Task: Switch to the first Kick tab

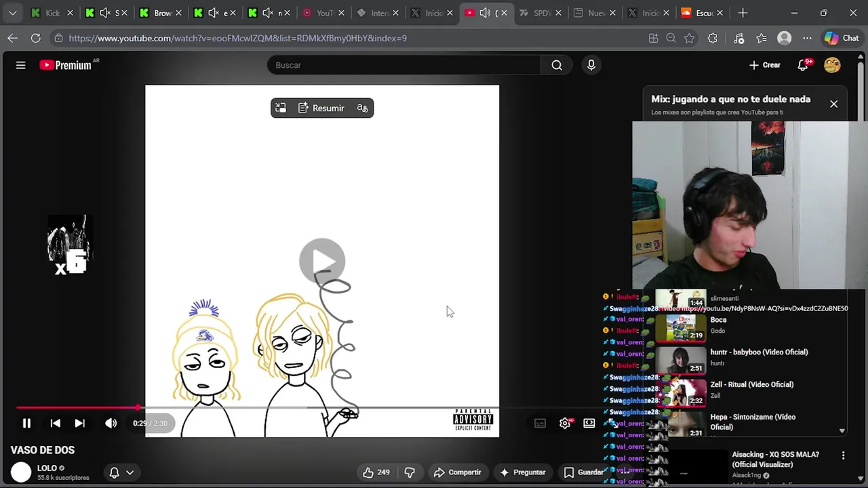Action: (51, 13)
